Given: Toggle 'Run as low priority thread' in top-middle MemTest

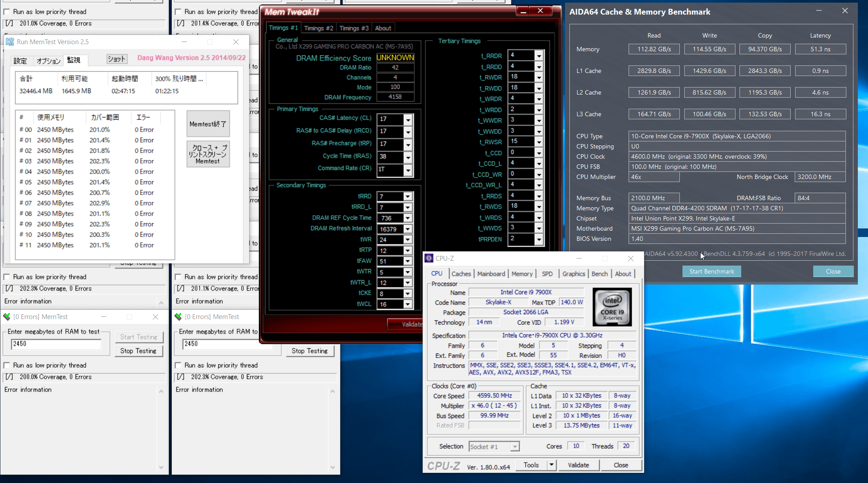Looking at the screenshot, I should point(178,11).
